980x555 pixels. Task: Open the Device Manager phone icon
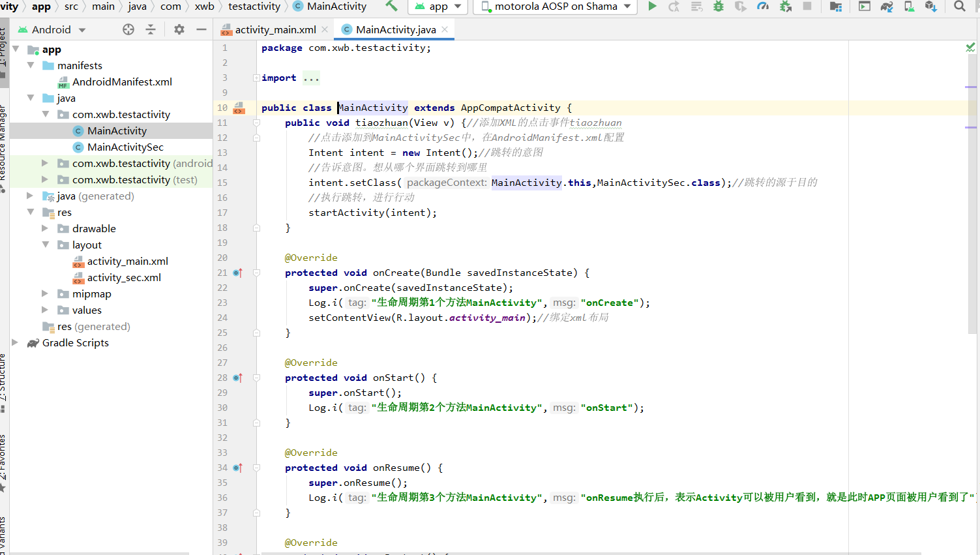(910, 7)
